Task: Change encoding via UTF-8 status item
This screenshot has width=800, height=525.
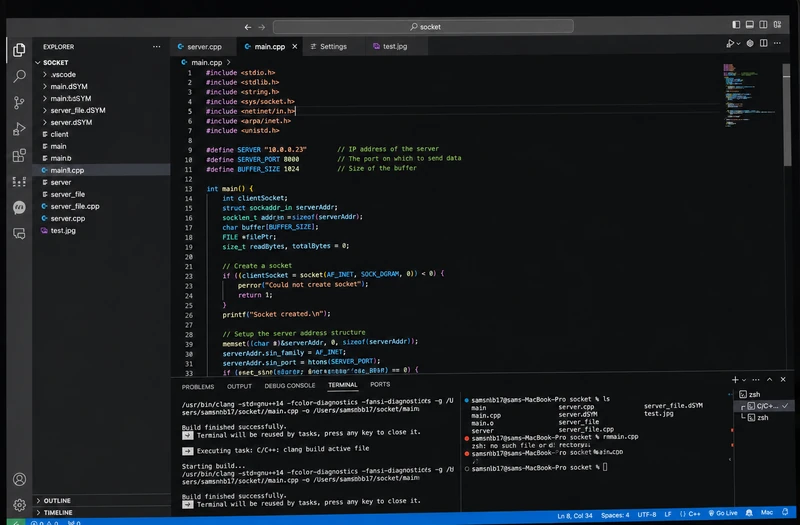Action: 647,514
